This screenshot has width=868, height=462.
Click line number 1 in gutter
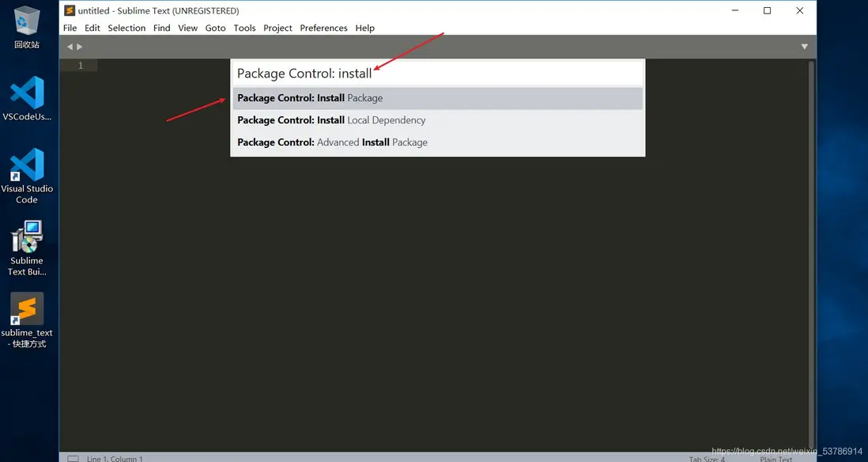(x=81, y=66)
